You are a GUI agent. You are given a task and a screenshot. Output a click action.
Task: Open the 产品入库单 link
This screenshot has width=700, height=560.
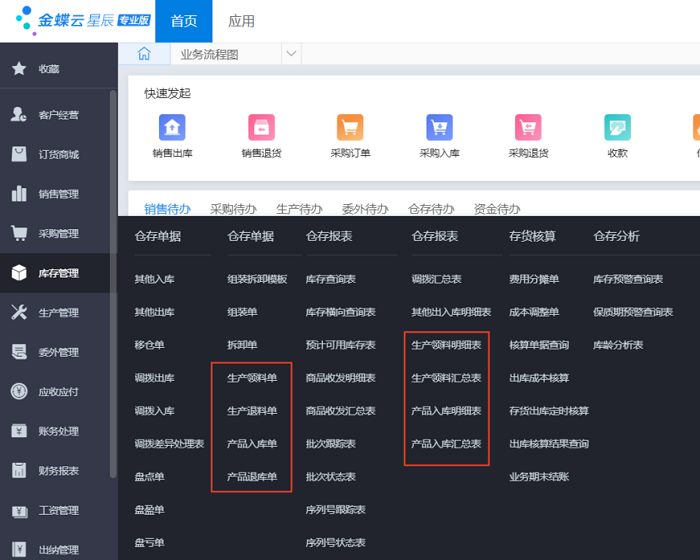point(252,444)
